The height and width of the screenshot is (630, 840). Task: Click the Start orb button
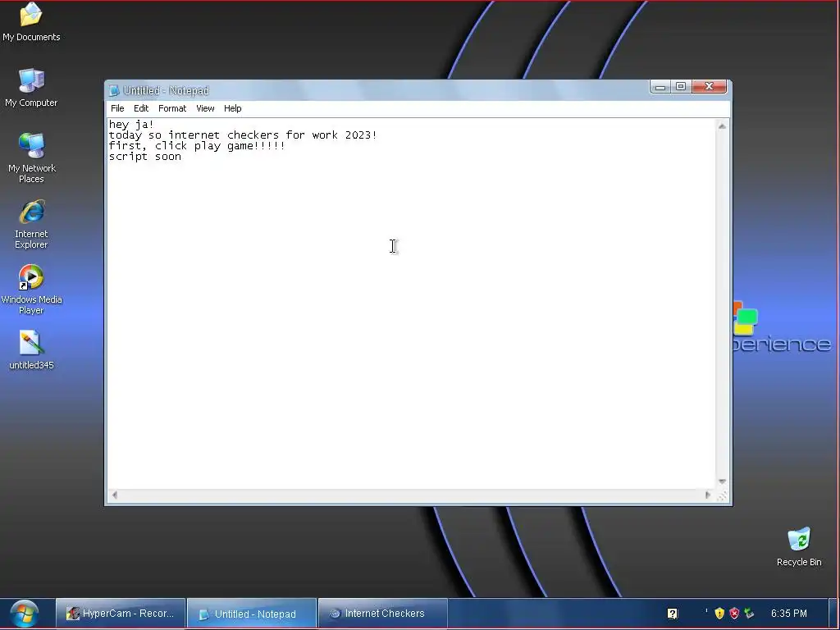tap(24, 614)
